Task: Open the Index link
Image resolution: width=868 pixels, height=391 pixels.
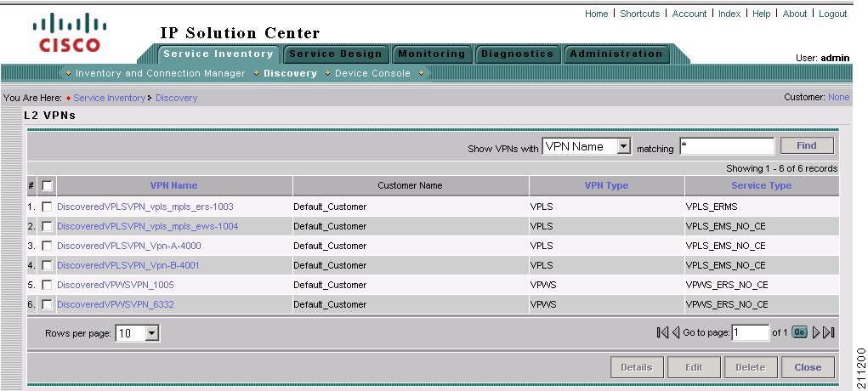Action: (729, 14)
